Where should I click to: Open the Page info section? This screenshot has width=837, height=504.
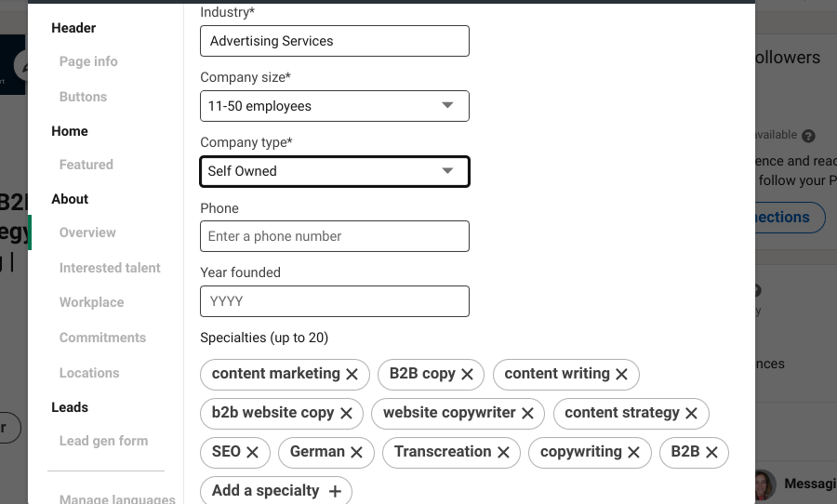click(88, 61)
